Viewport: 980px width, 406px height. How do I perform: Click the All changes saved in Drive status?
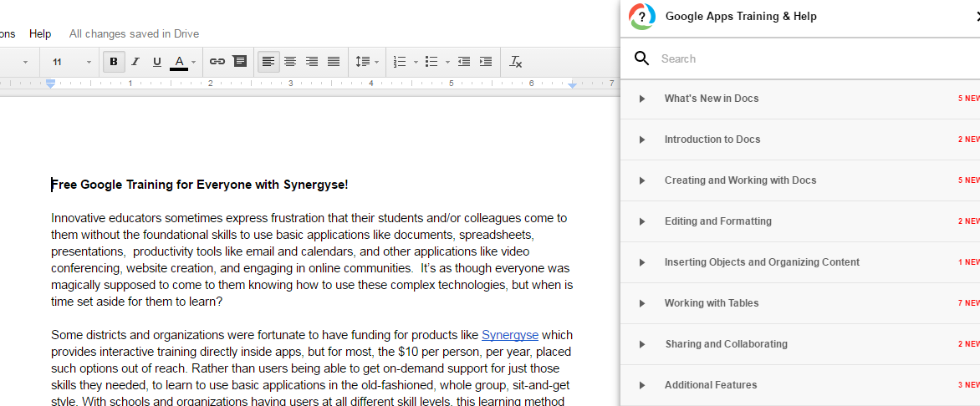coord(135,33)
